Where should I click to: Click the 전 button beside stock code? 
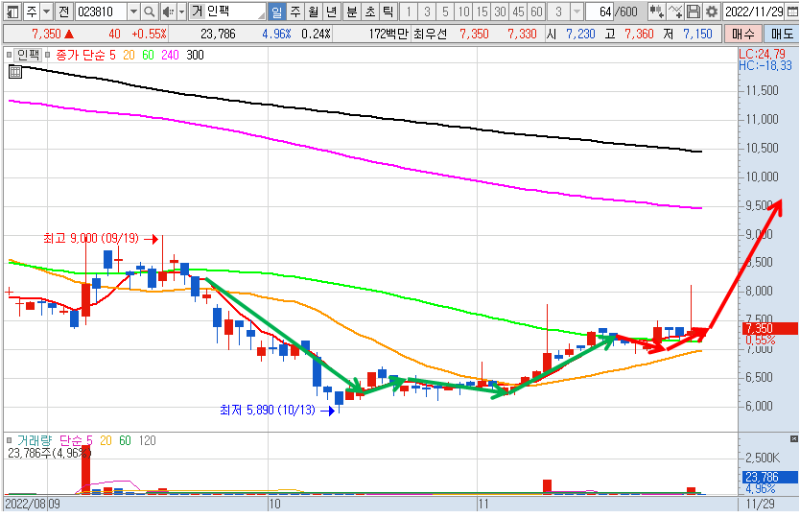64,11
